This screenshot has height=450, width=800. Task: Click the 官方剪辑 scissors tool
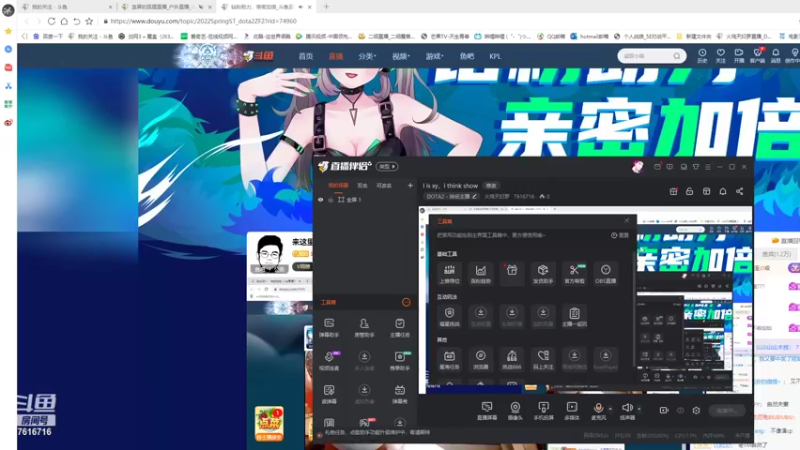point(574,273)
